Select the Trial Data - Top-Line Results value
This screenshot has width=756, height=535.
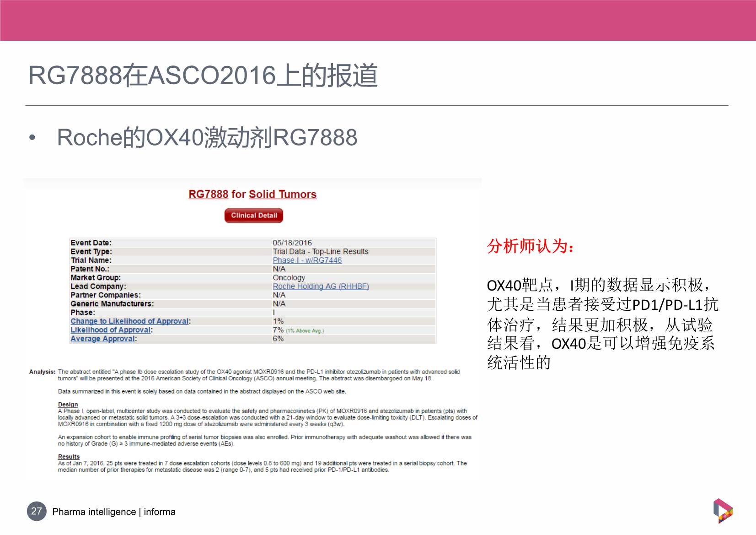click(321, 252)
